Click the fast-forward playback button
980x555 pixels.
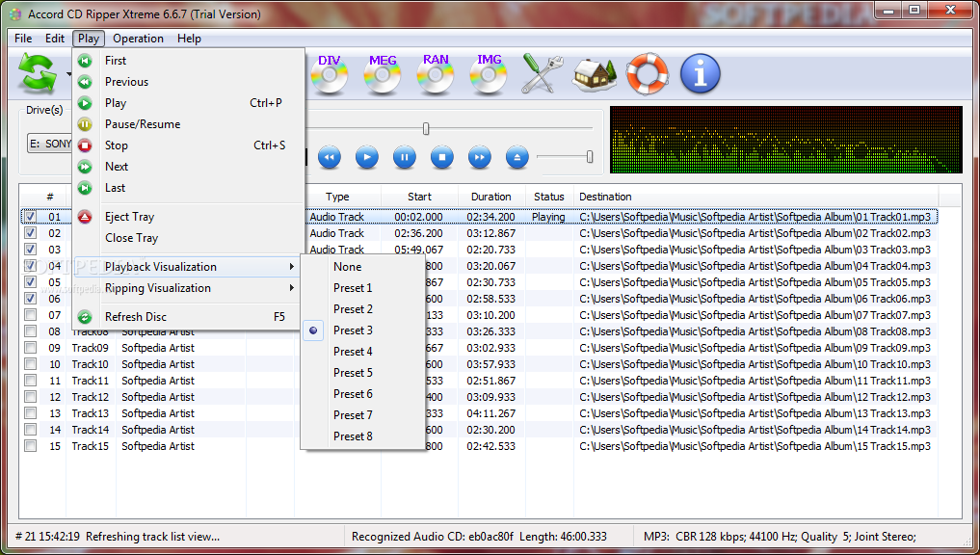(x=479, y=157)
